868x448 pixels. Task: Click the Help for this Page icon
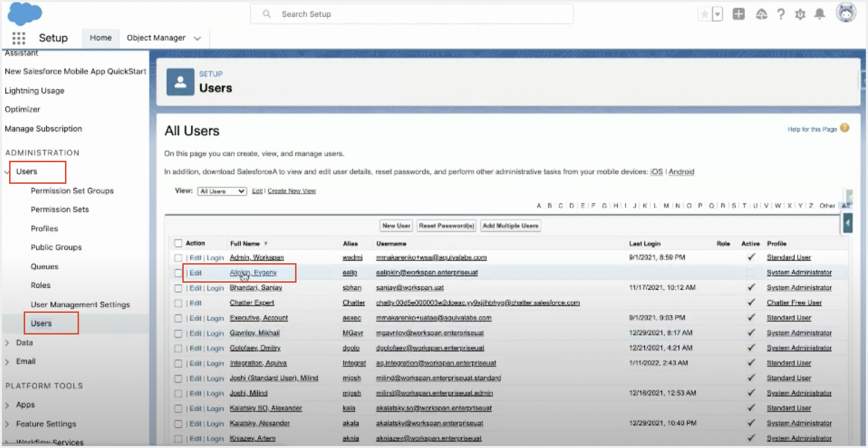click(845, 128)
